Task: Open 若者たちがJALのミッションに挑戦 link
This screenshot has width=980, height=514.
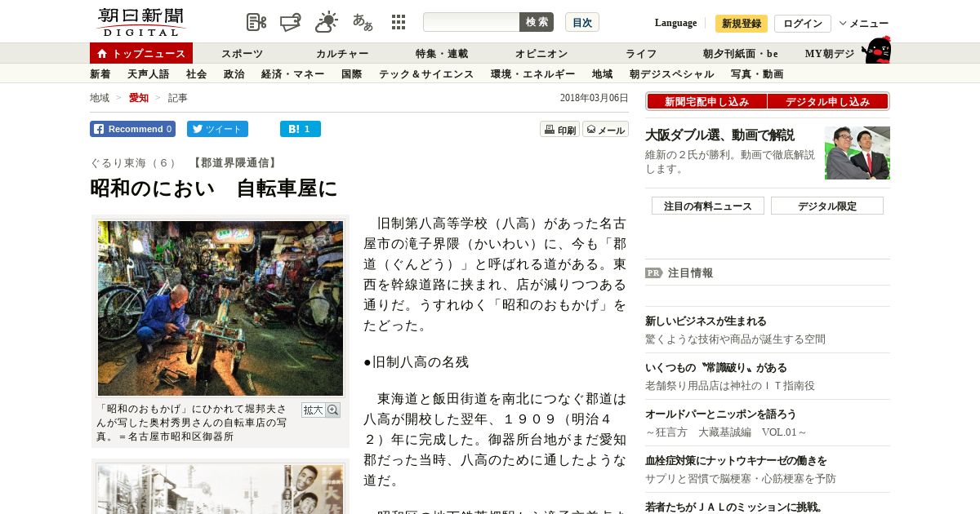Action: [x=734, y=507]
